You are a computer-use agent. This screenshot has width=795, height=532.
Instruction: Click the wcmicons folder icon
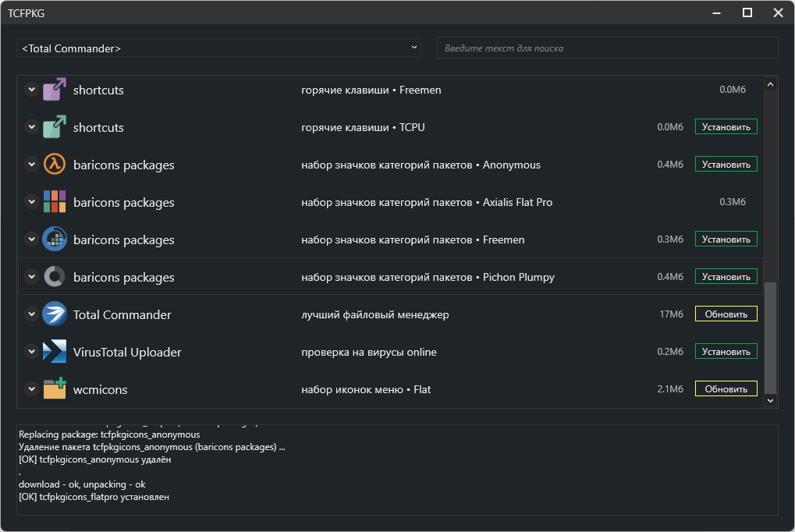55,388
